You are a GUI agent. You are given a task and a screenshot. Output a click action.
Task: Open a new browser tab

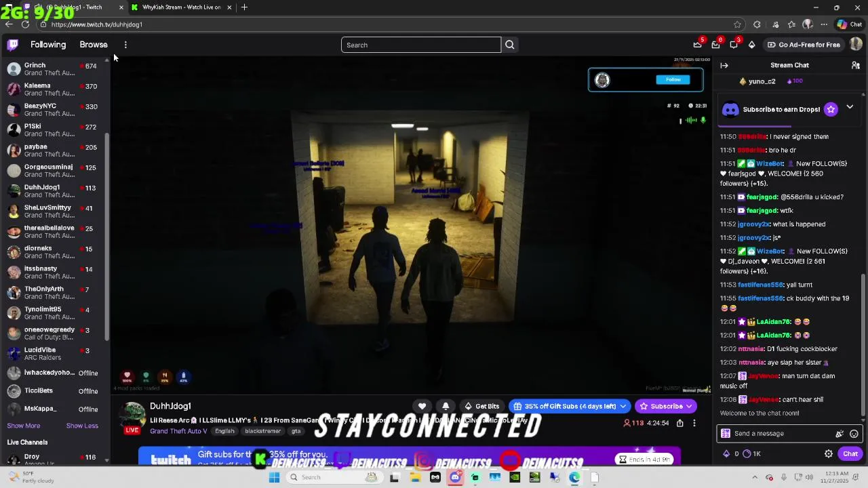pos(244,7)
